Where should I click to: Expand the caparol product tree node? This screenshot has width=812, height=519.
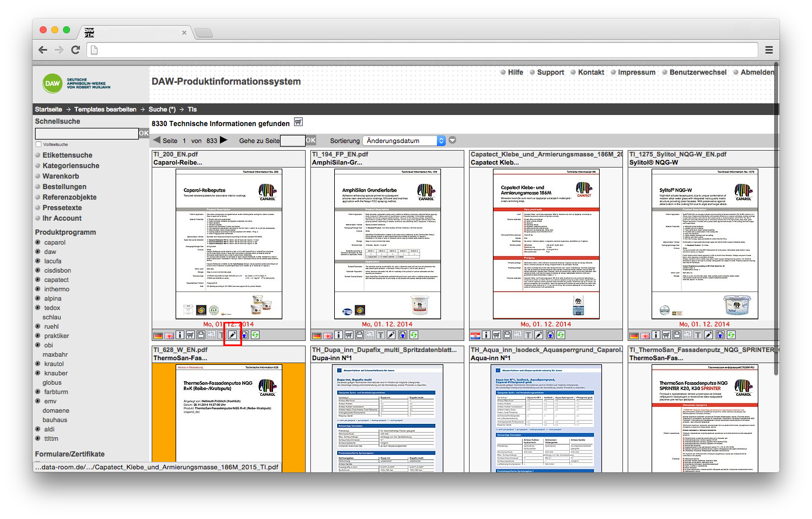coord(38,242)
